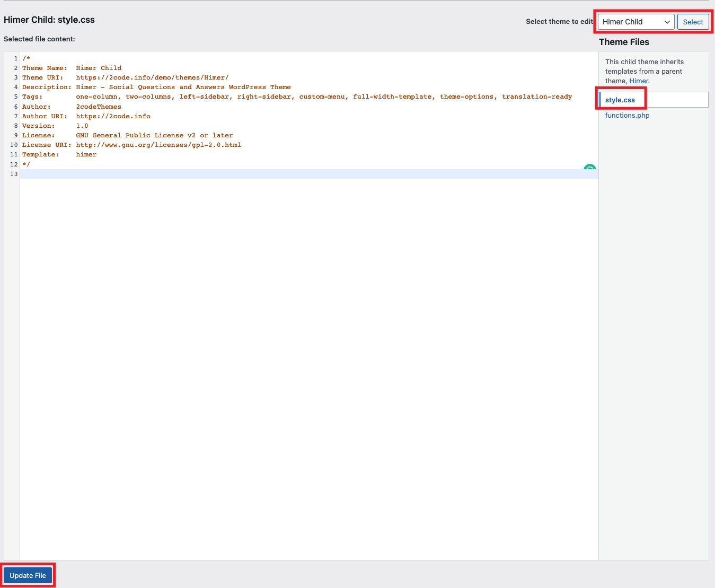Open style.css under Theme Files
The width and height of the screenshot is (715, 588).
tap(620, 100)
